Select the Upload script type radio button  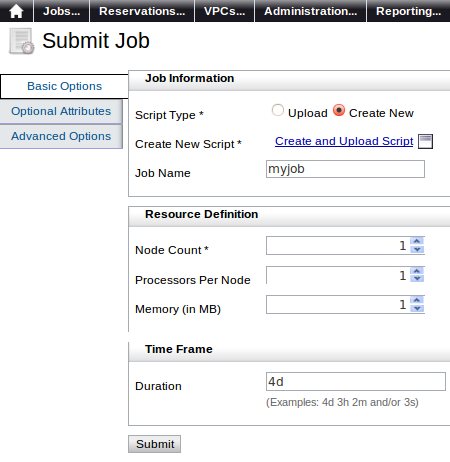tap(278, 110)
